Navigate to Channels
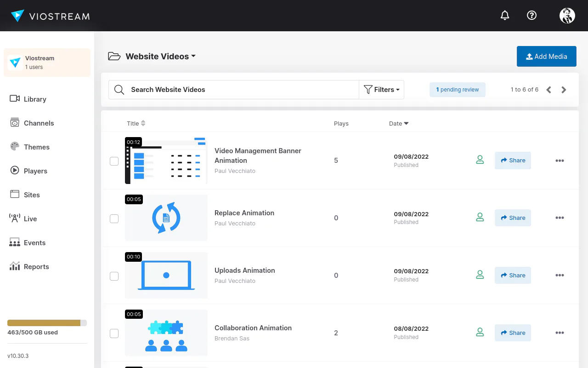Viewport: 588px width, 368px height. point(32,123)
